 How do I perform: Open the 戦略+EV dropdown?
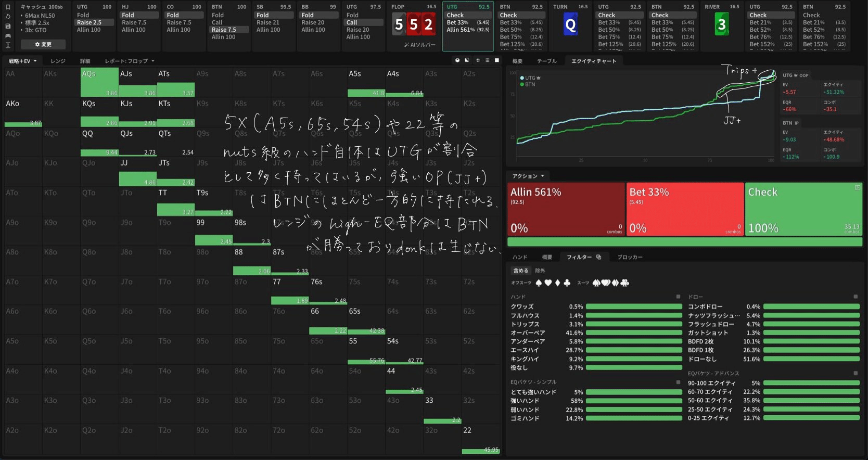tap(22, 61)
